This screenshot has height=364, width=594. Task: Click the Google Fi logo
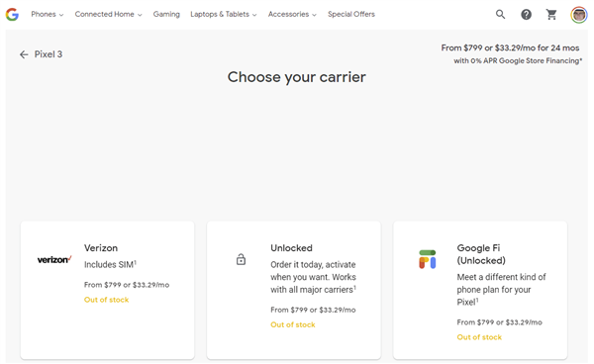coord(428,259)
